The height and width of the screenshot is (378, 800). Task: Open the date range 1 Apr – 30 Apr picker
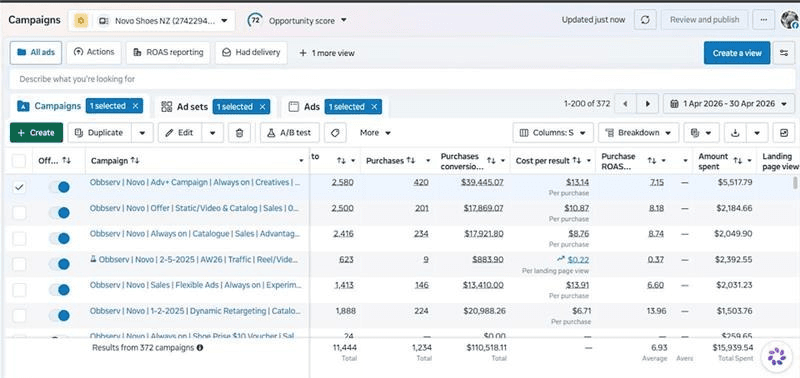coord(729,104)
